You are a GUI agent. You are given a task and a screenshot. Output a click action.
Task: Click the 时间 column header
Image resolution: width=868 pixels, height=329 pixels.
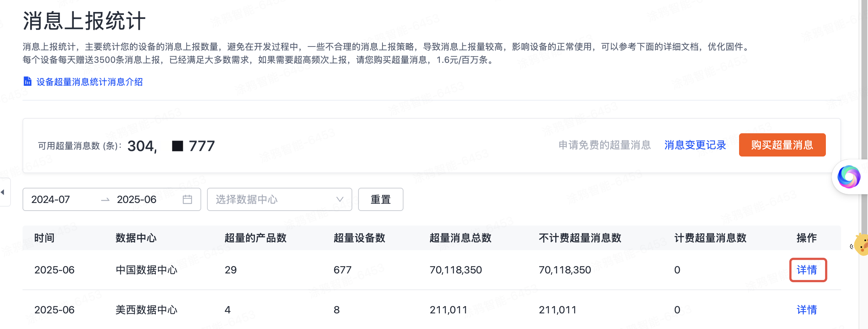(44, 238)
